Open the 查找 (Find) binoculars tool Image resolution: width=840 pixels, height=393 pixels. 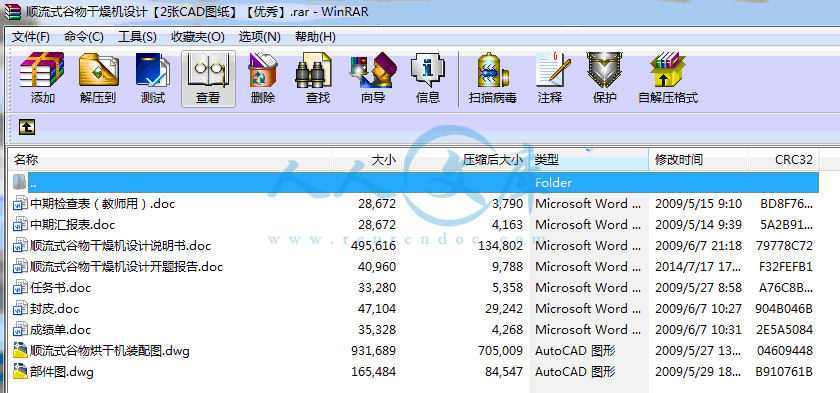318,79
